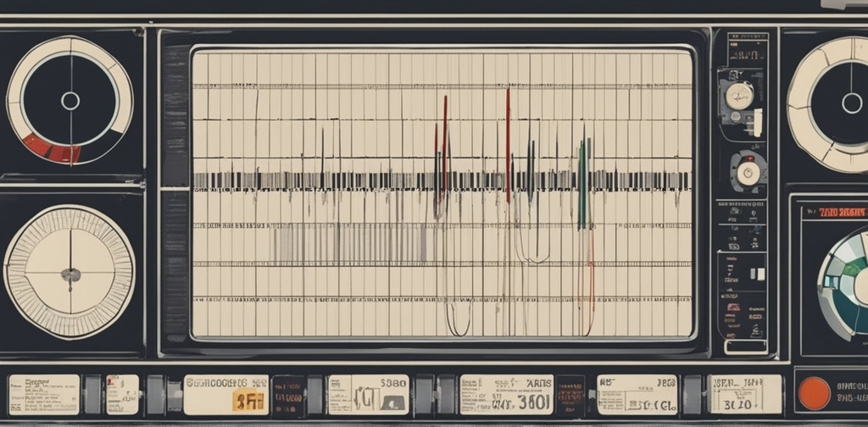Viewport: 868px width, 427px height.
Task: Click the needle hub of the lower-left cream dial
Action: pos(70,274)
